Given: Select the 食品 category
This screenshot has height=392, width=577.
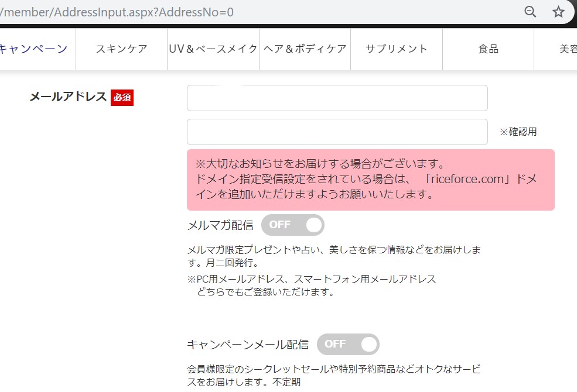Looking at the screenshot, I should point(488,49).
